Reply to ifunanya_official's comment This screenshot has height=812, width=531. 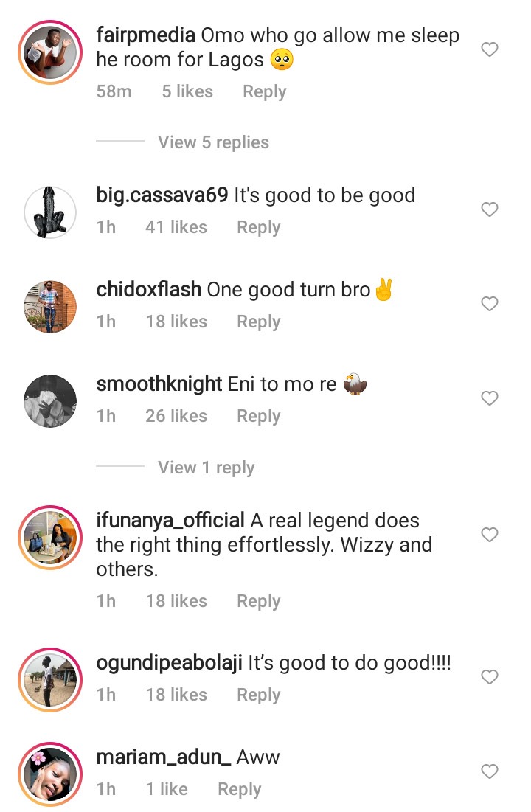click(x=258, y=601)
